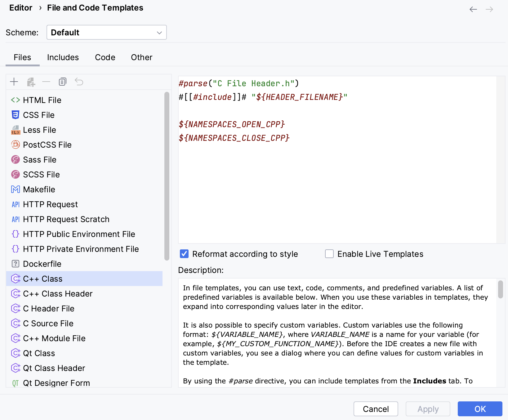Select the HTML File template icon
Viewport: 508px width, 420px height.
(x=15, y=100)
